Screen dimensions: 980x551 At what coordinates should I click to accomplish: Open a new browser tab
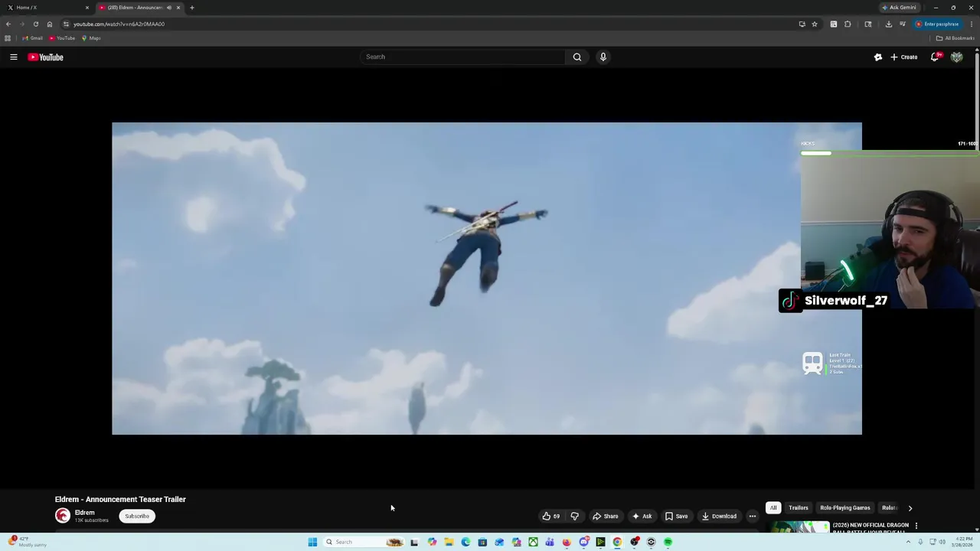point(192,8)
